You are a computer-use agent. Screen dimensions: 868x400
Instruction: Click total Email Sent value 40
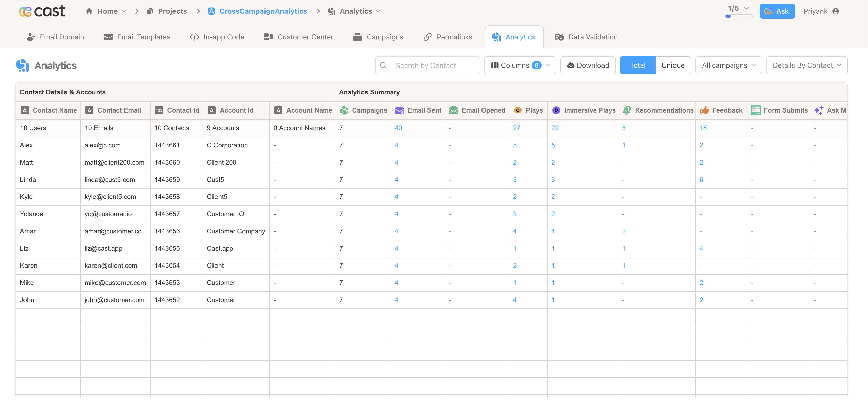398,128
